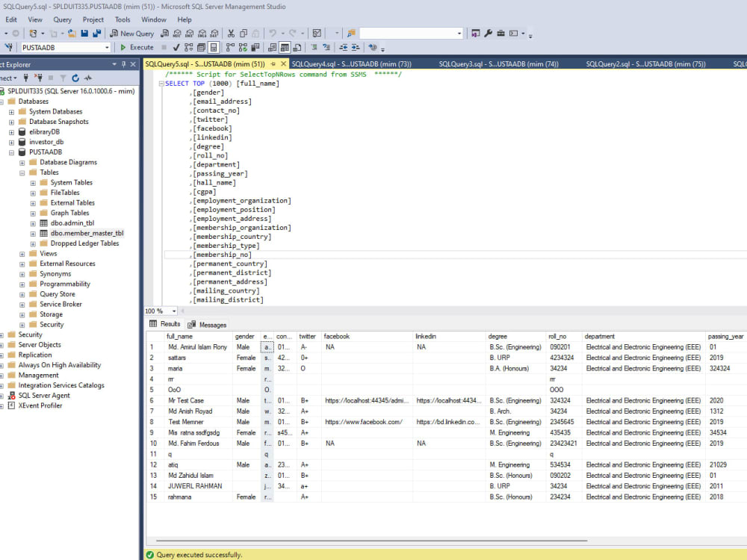Open the View menu
The image size is (747, 560).
35,19
